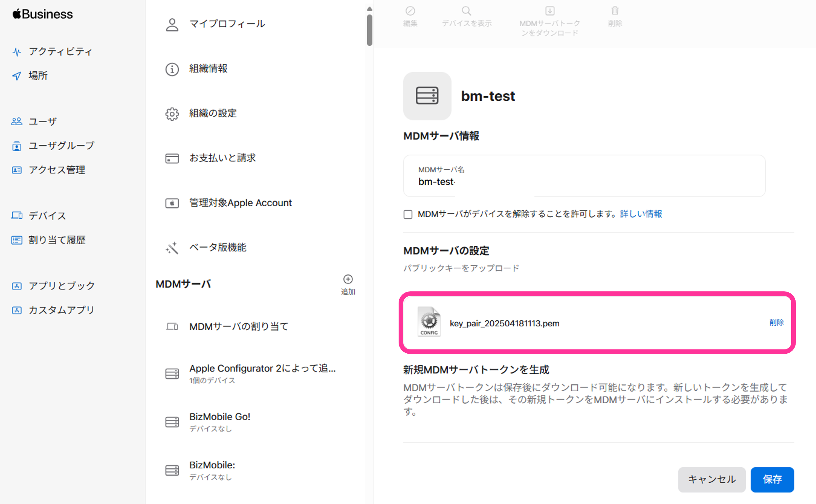The width and height of the screenshot is (816, 504).
Task: Click the scrollbar up arrow
Action: [369, 9]
